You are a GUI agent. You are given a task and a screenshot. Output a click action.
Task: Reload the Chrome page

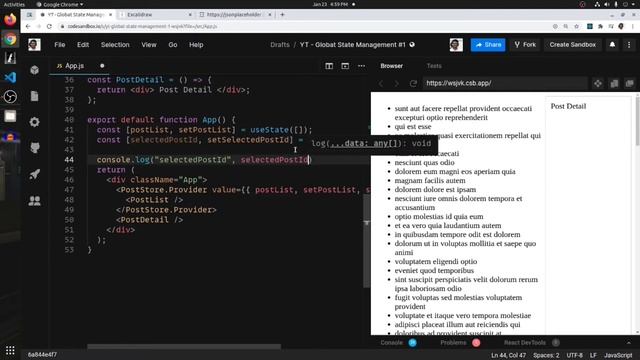(x=49, y=26)
